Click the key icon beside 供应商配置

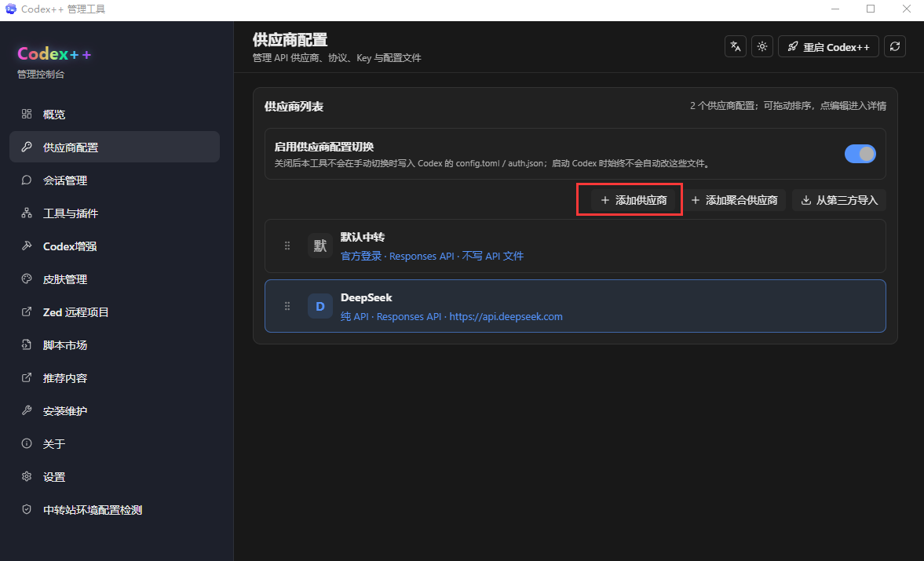click(27, 147)
